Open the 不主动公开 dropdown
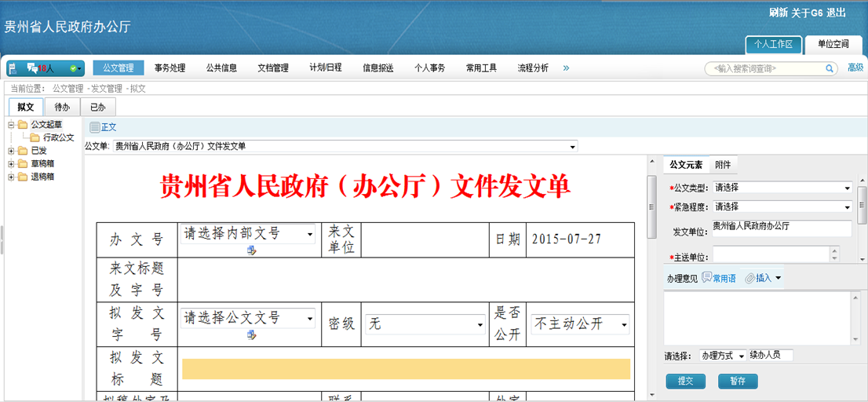This screenshot has height=402, width=868. point(580,324)
